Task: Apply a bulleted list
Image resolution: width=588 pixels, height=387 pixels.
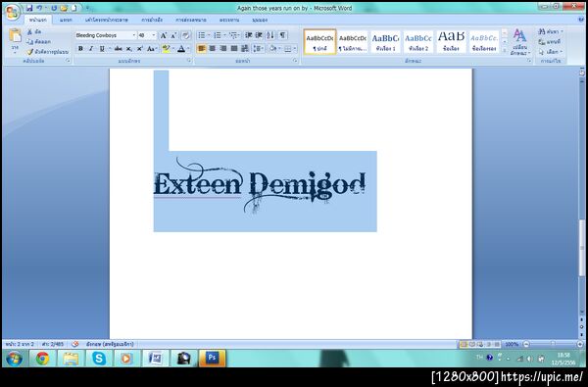Action: coord(202,35)
